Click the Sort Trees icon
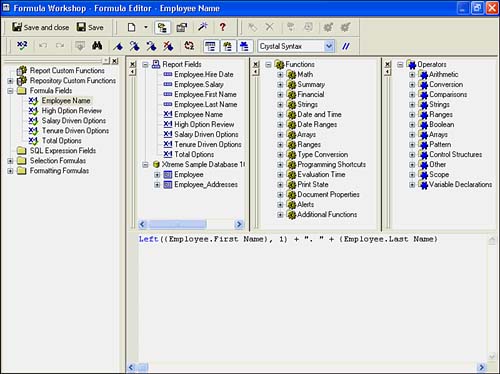The height and width of the screenshot is (374, 500). (189, 45)
